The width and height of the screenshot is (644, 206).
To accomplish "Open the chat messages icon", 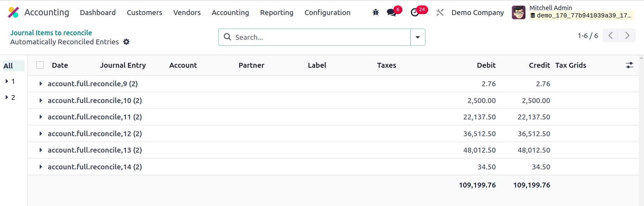I will tap(392, 13).
